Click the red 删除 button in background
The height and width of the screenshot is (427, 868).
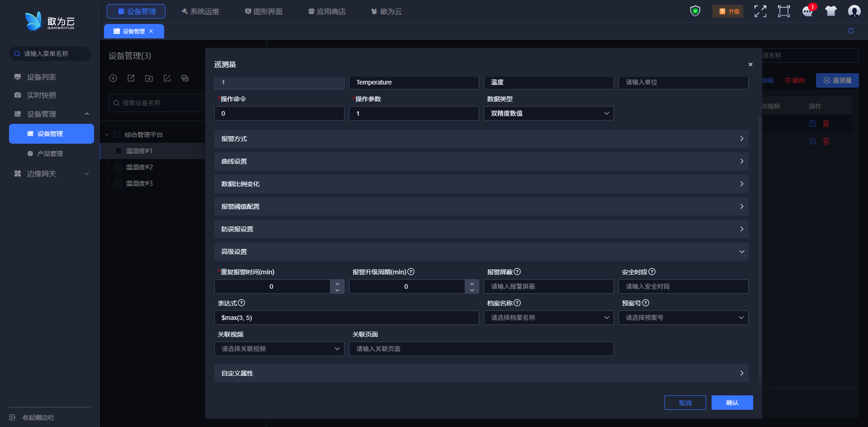tap(795, 80)
